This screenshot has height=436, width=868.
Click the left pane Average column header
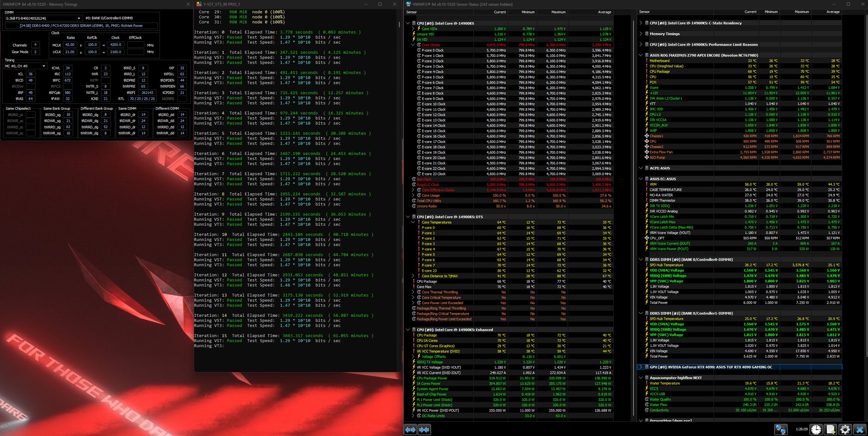(591, 12)
